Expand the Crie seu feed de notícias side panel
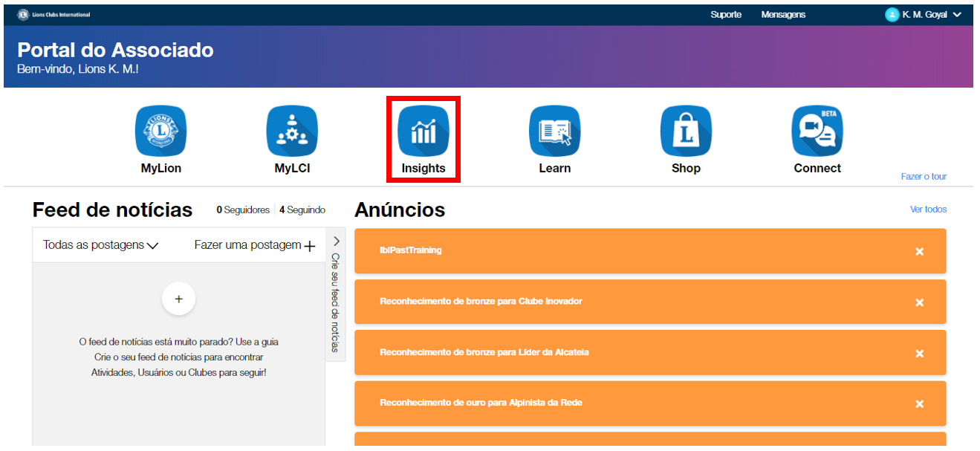The height and width of the screenshot is (451, 980). tap(336, 296)
